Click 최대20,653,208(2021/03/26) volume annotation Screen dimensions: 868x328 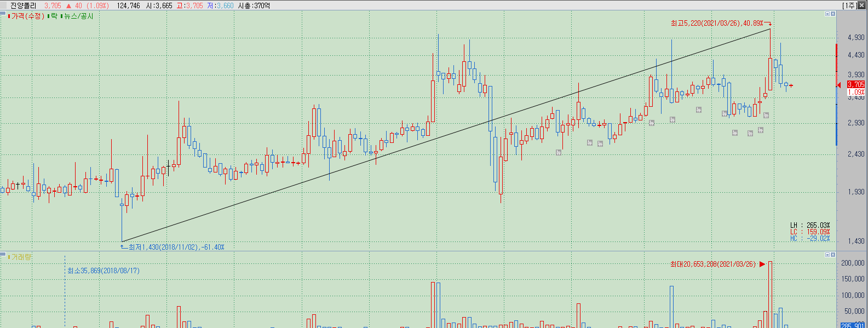click(713, 264)
